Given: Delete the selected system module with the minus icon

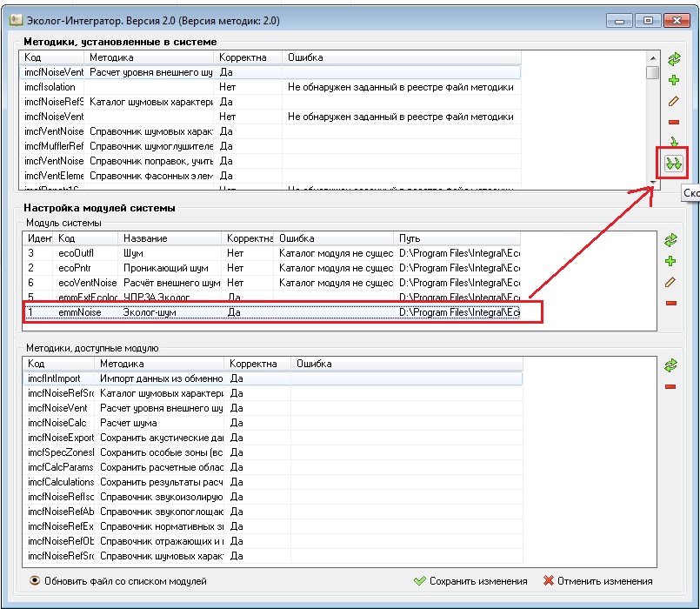Looking at the screenshot, I should coord(670,303).
